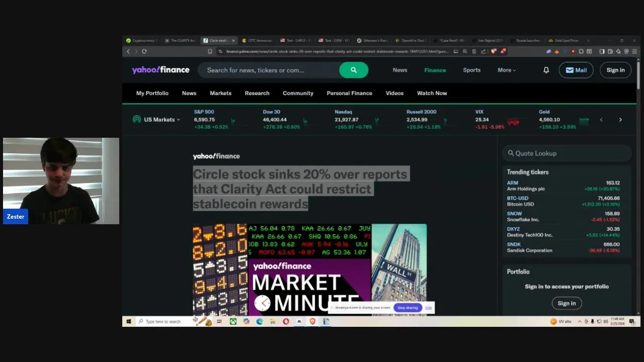This screenshot has height=362, width=644.
Task: Reload the page with the refresh icon
Action: (144, 51)
